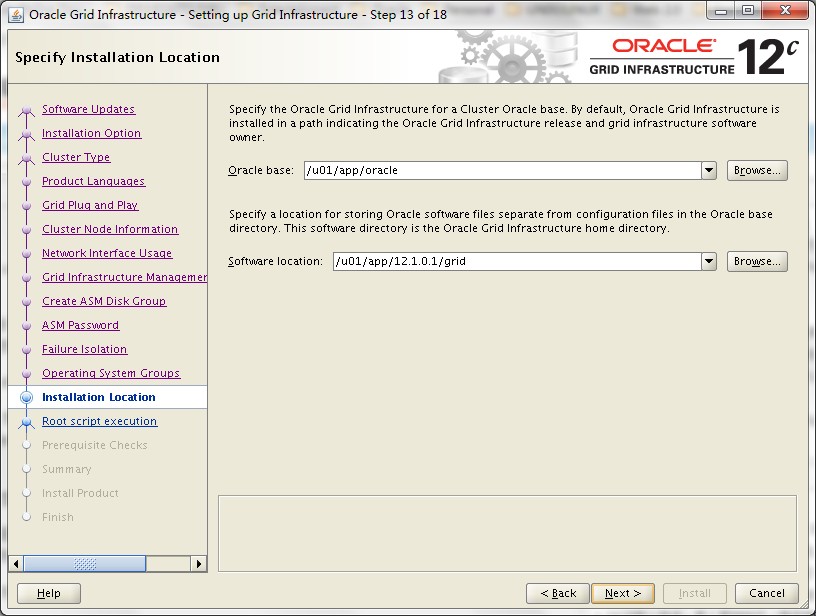Click Next to continue installation
The image size is (816, 616).
[623, 593]
